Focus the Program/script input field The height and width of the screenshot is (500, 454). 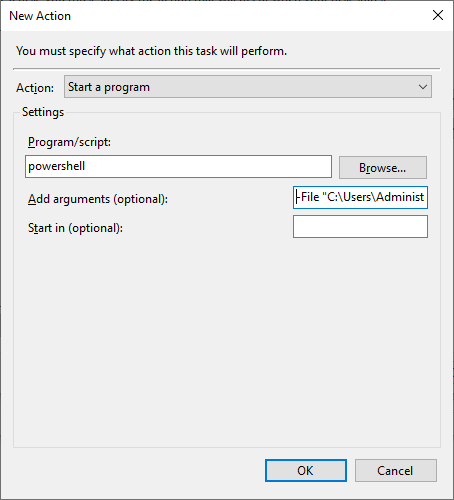(x=178, y=166)
